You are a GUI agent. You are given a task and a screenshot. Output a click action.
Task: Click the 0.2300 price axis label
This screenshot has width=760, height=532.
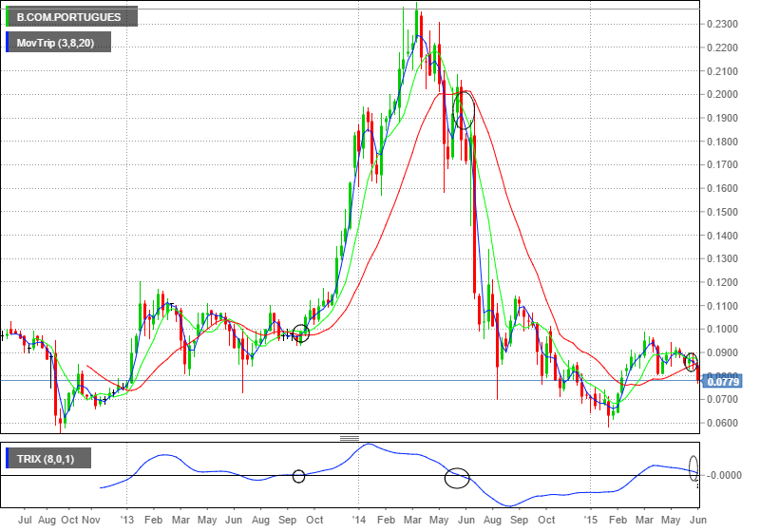722,24
